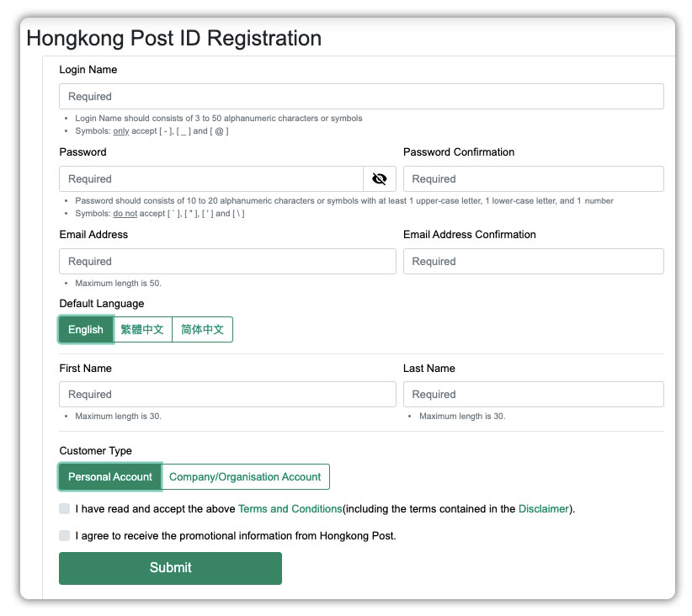
Task: Focus the Password input field
Action: [x=211, y=179]
